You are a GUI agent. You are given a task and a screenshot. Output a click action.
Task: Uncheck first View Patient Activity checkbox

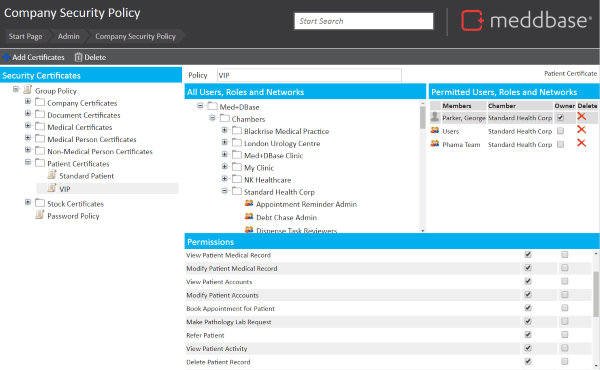[528, 348]
